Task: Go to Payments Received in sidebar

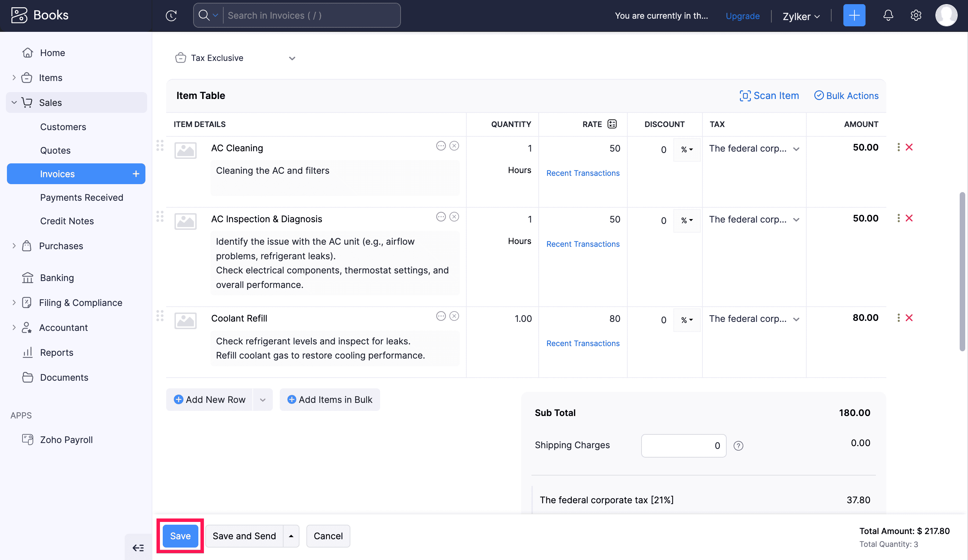Action: (81, 197)
